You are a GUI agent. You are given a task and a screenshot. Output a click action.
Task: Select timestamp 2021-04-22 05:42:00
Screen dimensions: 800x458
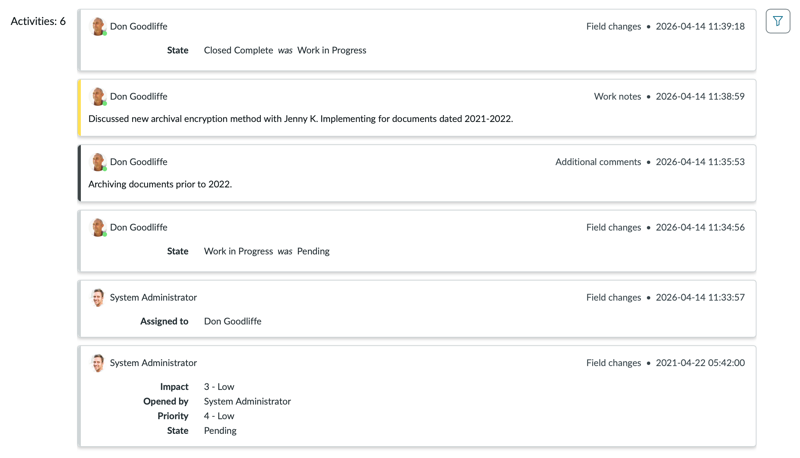700,363
